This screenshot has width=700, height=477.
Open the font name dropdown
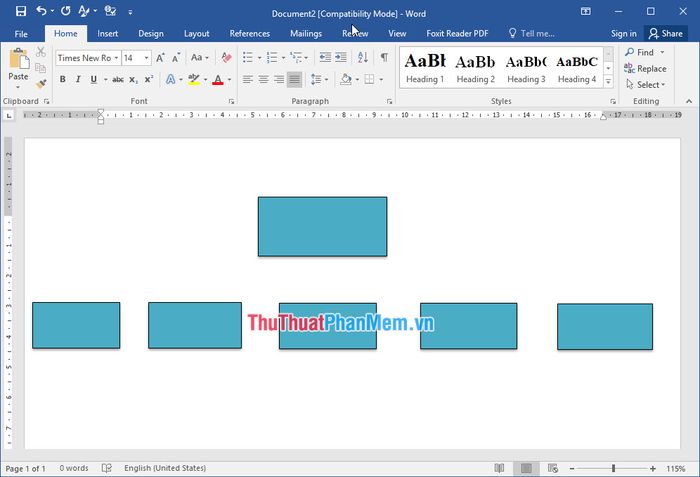click(x=115, y=58)
